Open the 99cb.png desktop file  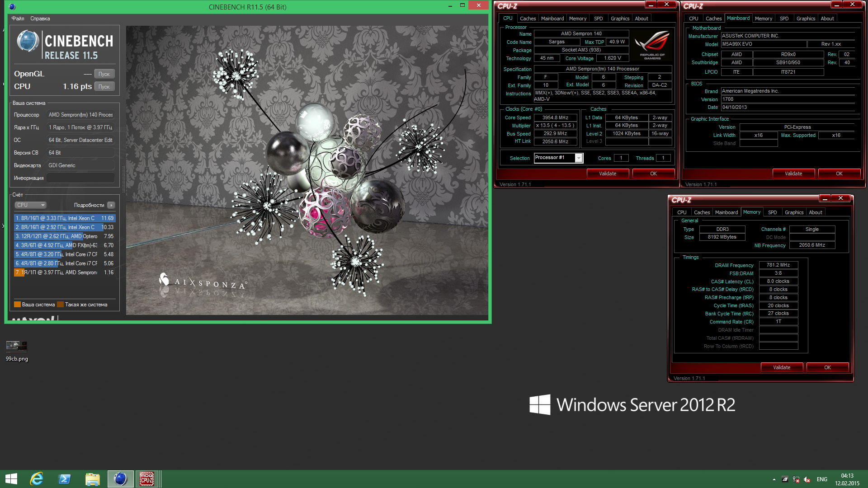tap(17, 351)
